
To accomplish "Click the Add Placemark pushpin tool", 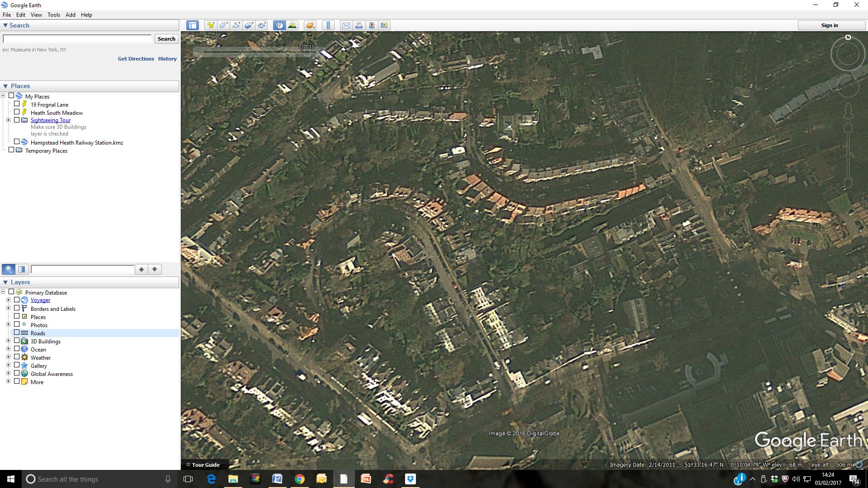I will pyautogui.click(x=211, y=25).
